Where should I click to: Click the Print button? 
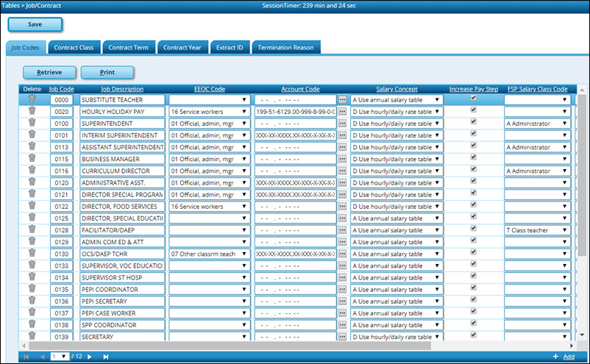click(x=107, y=72)
